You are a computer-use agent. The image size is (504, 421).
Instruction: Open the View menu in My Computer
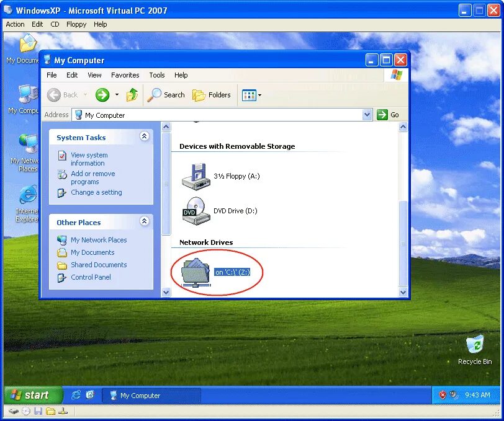click(94, 75)
